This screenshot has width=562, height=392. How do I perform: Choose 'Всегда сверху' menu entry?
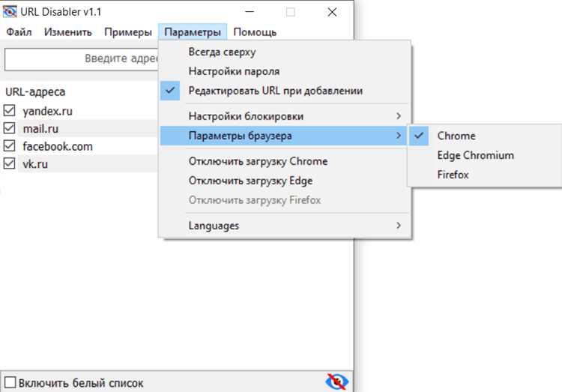[285, 52]
